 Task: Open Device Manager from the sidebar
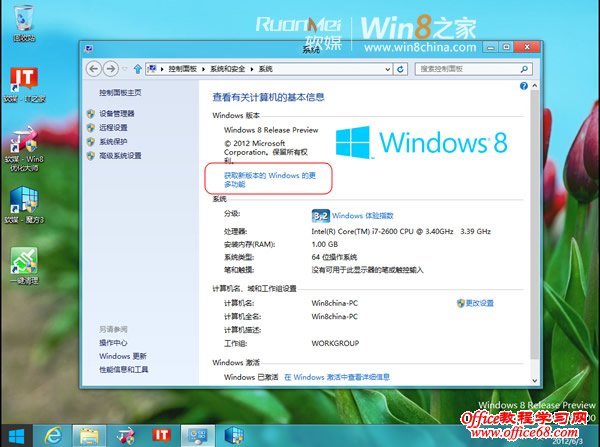click(117, 114)
